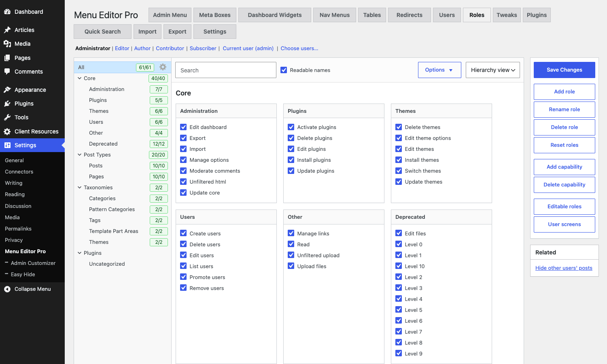Open the gear icon beside the All count

pos(163,67)
